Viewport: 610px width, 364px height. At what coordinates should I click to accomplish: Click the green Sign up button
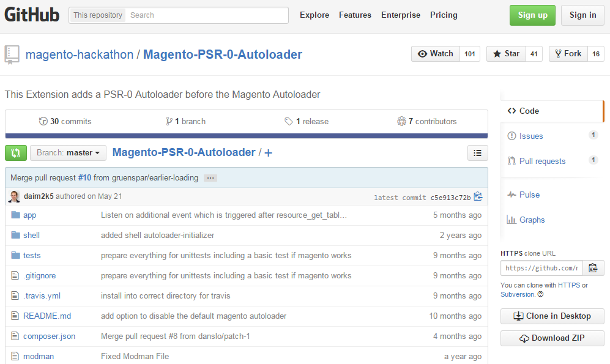click(532, 15)
